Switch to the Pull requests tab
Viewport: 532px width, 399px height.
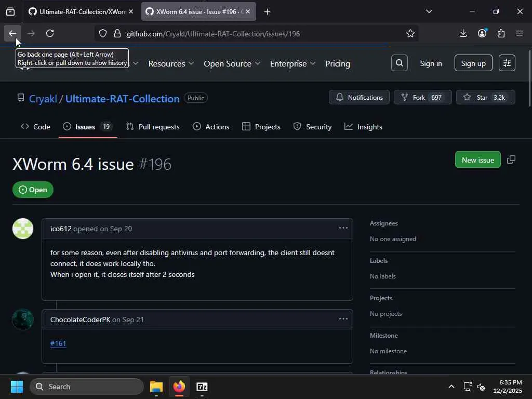(153, 127)
